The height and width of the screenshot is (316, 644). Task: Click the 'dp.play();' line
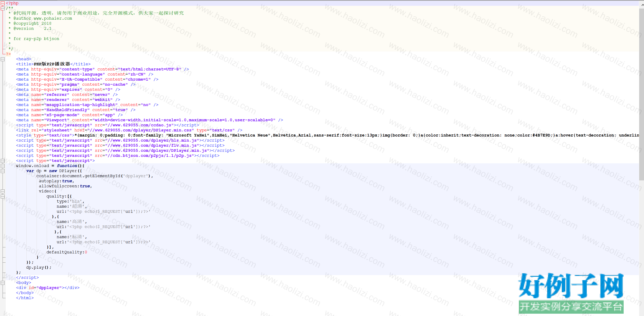[39, 267]
